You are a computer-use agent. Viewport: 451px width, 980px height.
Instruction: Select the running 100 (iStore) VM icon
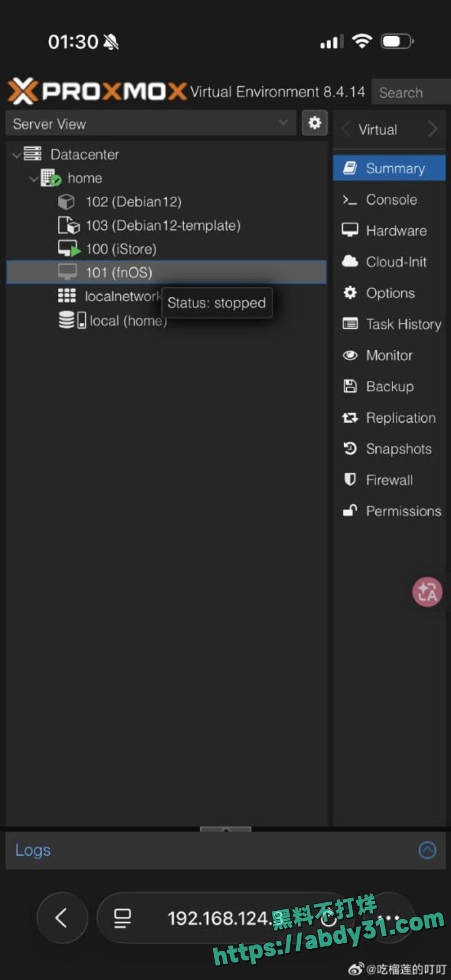[x=69, y=249]
